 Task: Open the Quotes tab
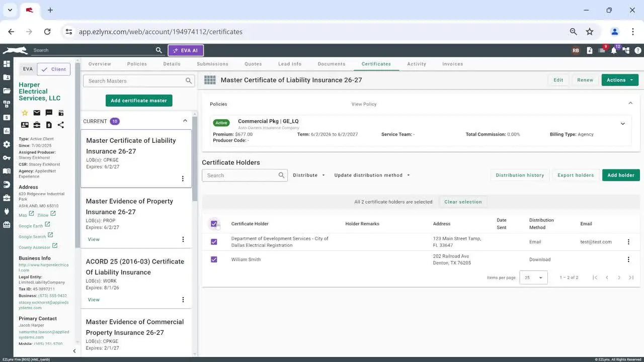click(253, 64)
